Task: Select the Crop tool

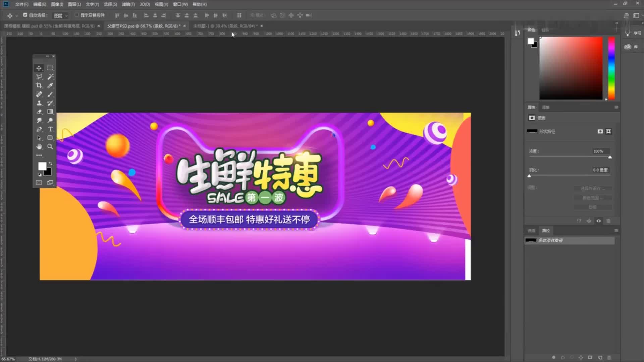Action: pyautogui.click(x=39, y=85)
